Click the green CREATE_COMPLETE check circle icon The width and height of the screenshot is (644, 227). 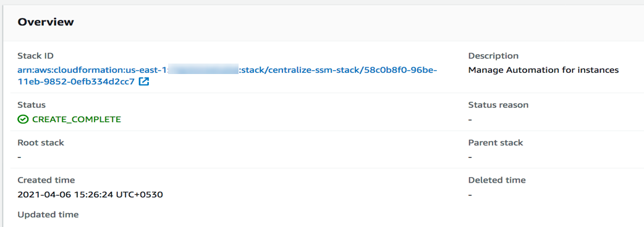coord(23,119)
